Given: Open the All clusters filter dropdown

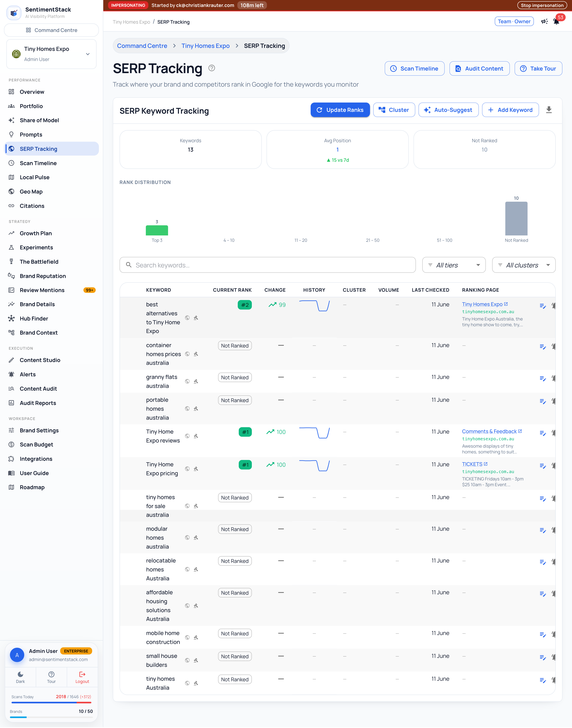Looking at the screenshot, I should [524, 265].
